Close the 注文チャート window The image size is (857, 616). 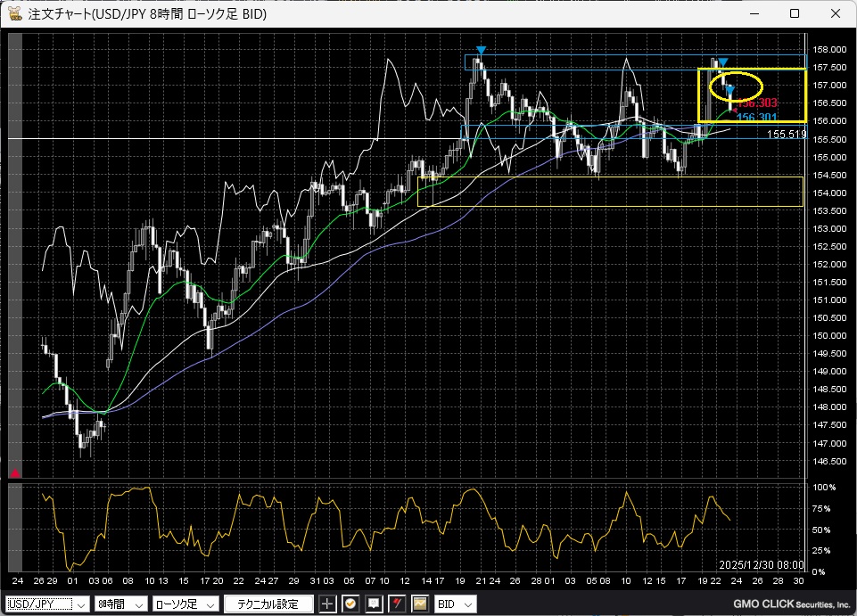point(835,13)
